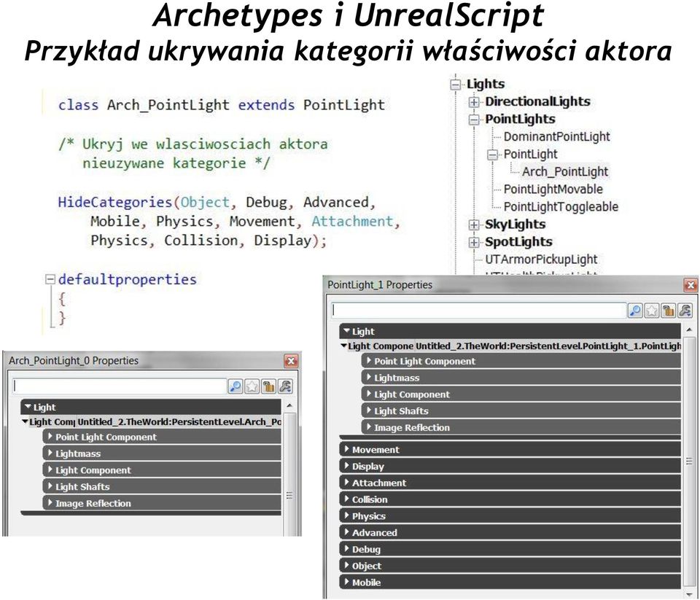Collapse the Lights tree node
This screenshot has height=600, width=700.
(455, 84)
